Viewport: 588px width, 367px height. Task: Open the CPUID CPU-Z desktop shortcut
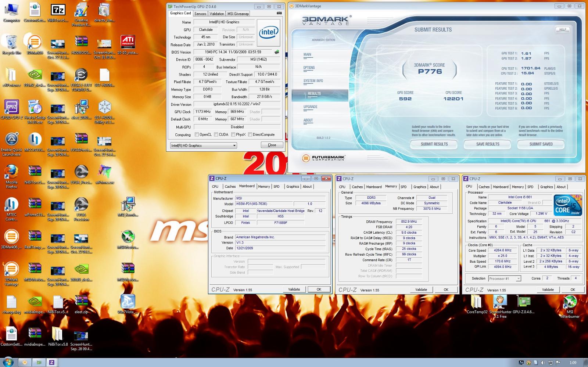11,109
